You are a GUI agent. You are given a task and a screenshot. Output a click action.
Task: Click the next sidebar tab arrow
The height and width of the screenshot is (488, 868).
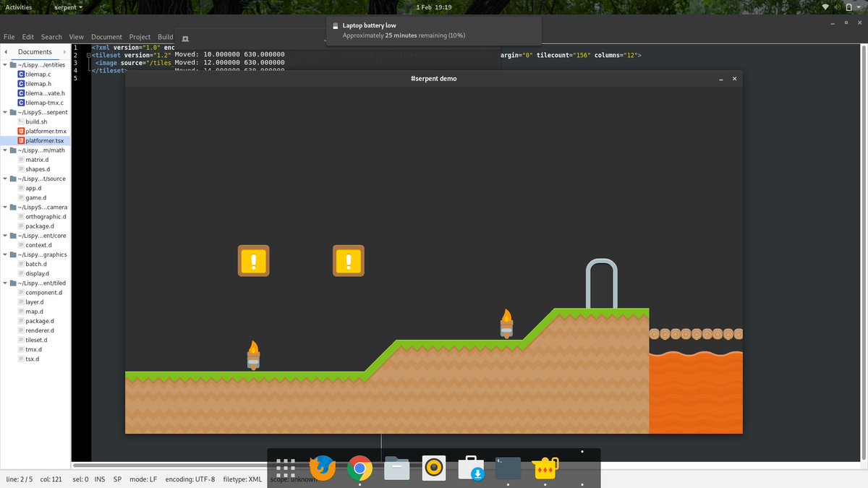point(64,52)
